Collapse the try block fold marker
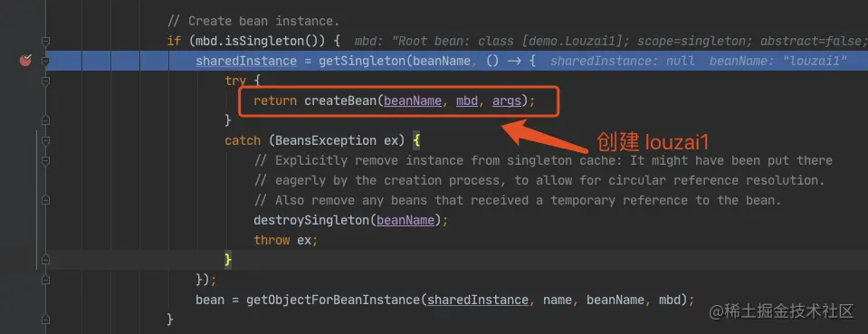The image size is (868, 334). click(x=46, y=81)
